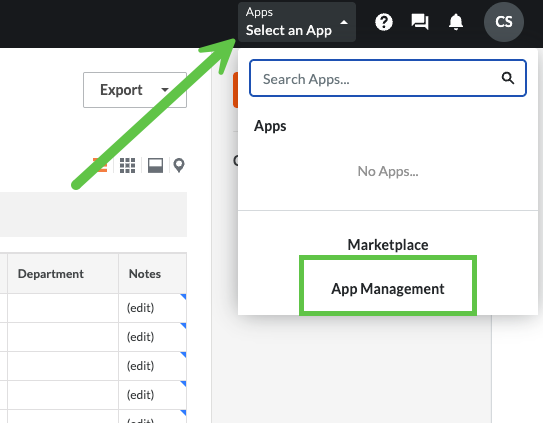The height and width of the screenshot is (423, 543).
Task: Open the Marketplace menu entry
Action: 388,245
